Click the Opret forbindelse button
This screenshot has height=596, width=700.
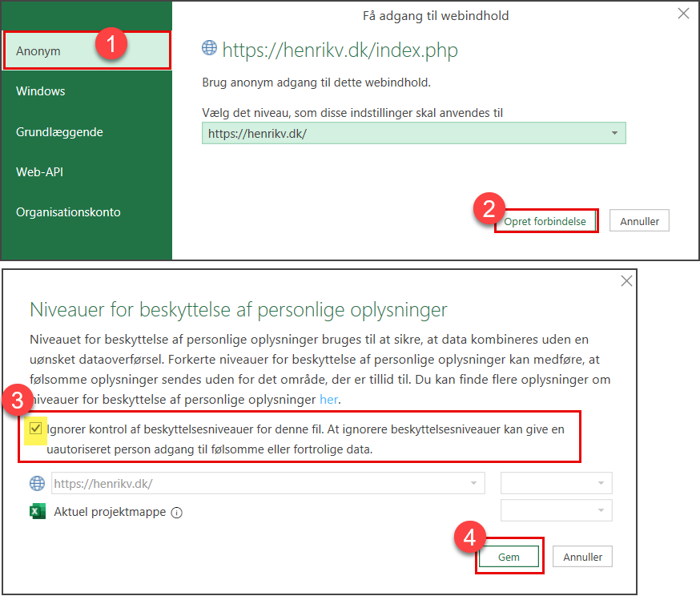tap(545, 221)
